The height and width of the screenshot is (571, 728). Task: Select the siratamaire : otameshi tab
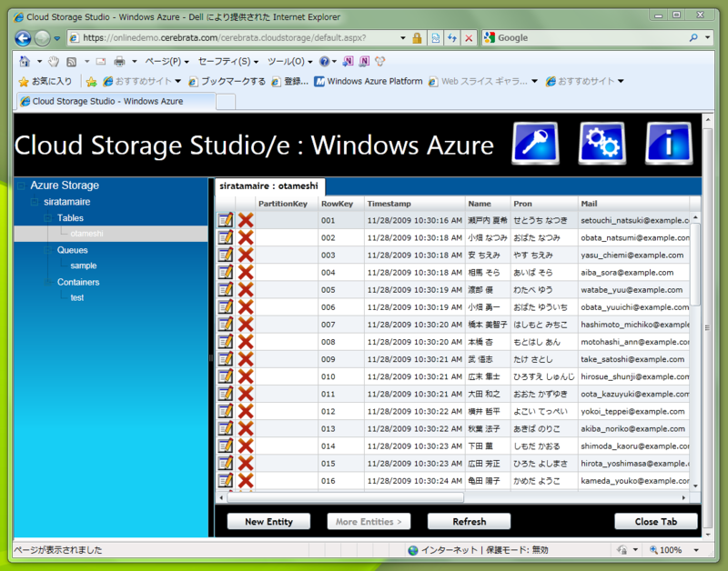[x=268, y=186]
